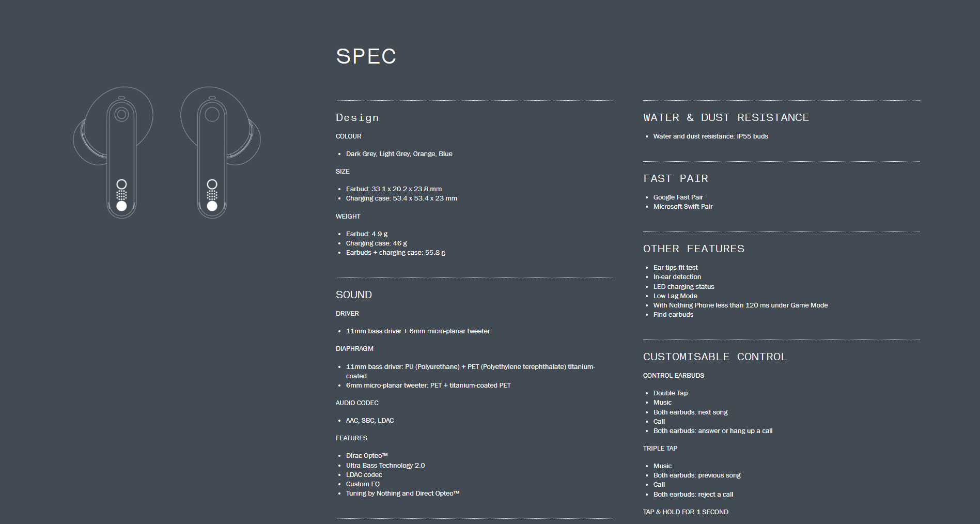Click the Microsoft Swift Pair entry
This screenshot has height=524, width=980.
tap(682, 206)
